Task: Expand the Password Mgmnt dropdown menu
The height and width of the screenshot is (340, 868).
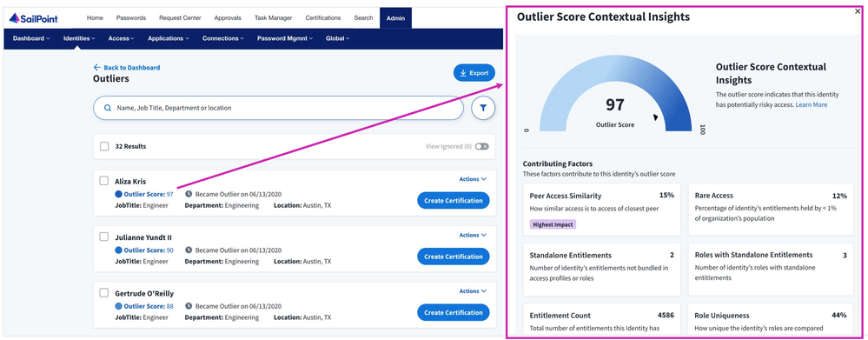Action: click(284, 39)
